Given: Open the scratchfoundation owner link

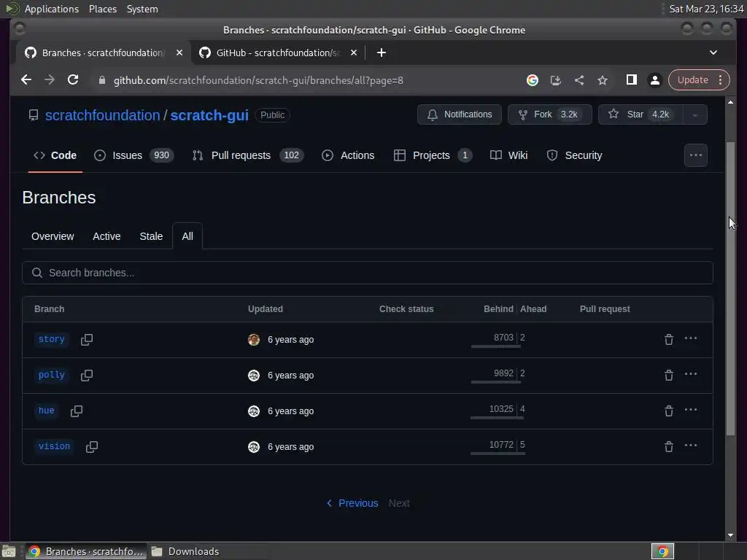Looking at the screenshot, I should 102,115.
